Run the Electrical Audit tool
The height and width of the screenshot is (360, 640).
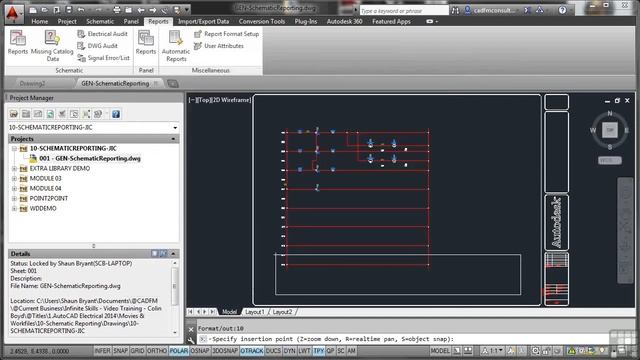102,34
